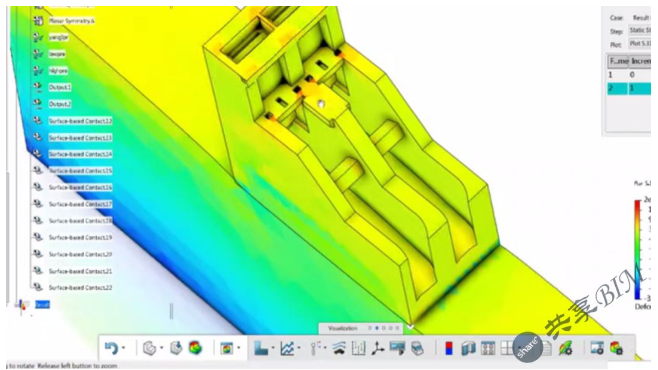The image size is (658, 370).
Task: Click the green leaf with gear icon
Action: pyautogui.click(x=566, y=348)
